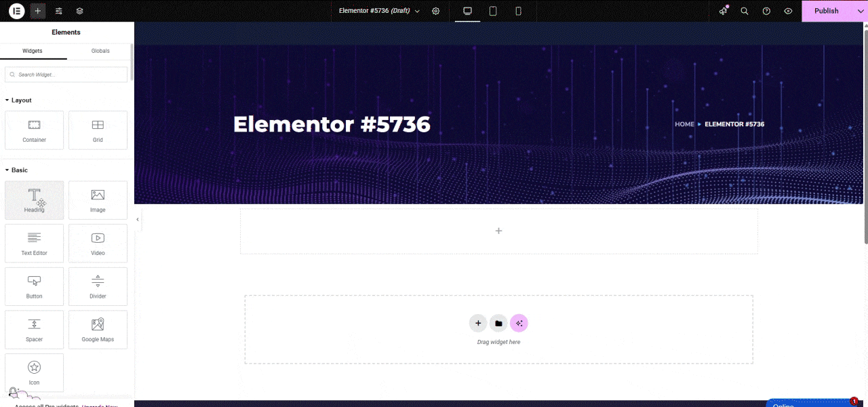Select the Heading widget

click(x=34, y=200)
